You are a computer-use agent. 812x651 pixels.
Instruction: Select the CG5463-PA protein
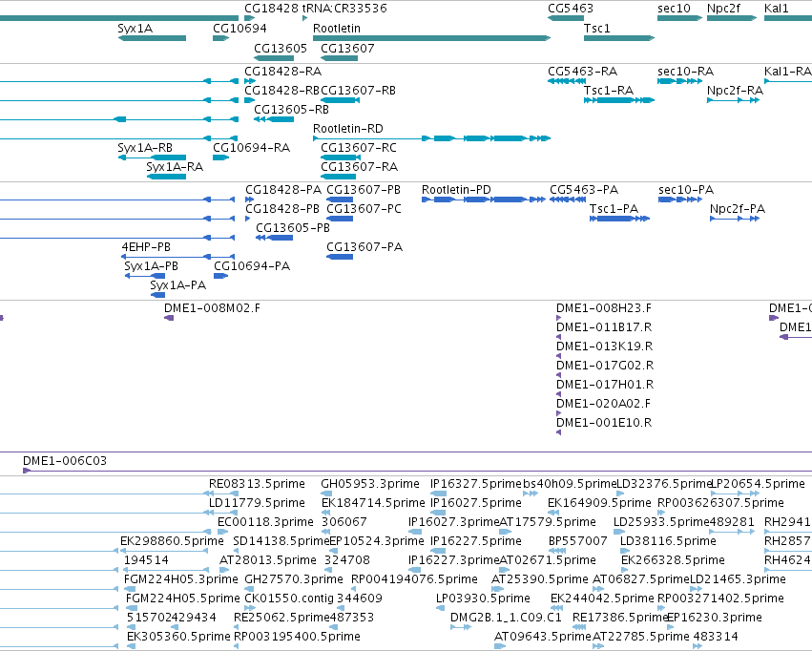pyautogui.click(x=568, y=199)
